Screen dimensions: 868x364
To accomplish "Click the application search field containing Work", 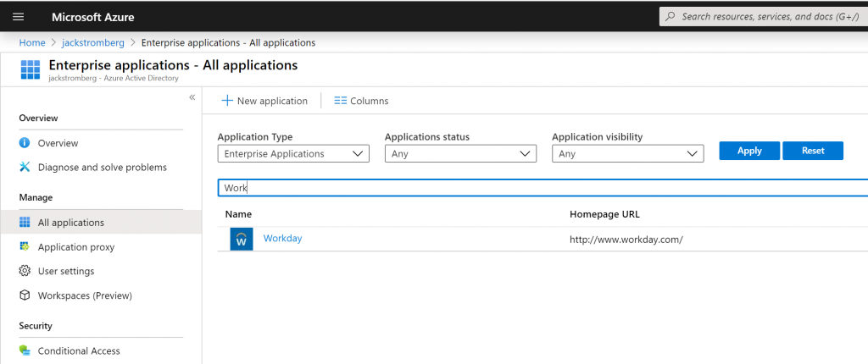I will pyautogui.click(x=542, y=188).
